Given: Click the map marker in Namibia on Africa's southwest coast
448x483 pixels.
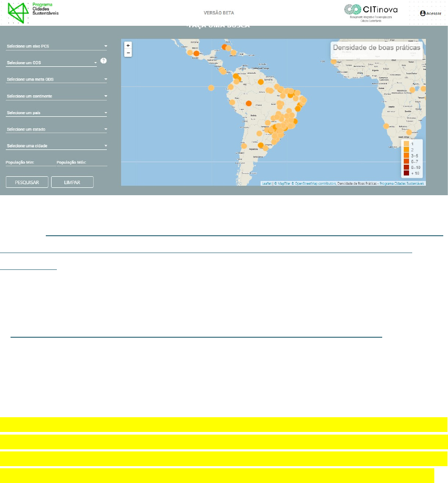Looking at the screenshot, I should [x=386, y=126].
